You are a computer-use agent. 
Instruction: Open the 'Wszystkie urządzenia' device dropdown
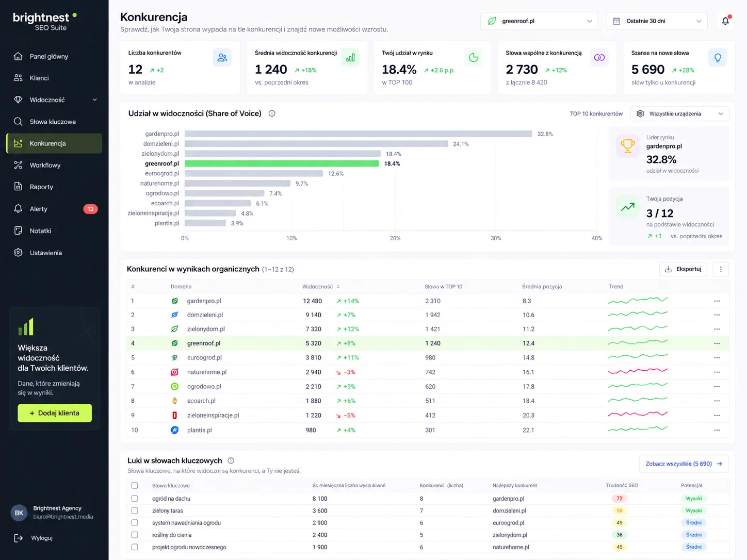[x=679, y=113]
